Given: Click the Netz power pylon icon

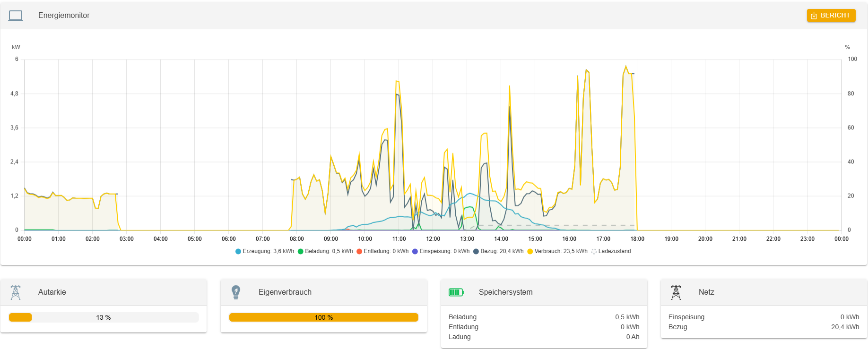Looking at the screenshot, I should tap(676, 292).
